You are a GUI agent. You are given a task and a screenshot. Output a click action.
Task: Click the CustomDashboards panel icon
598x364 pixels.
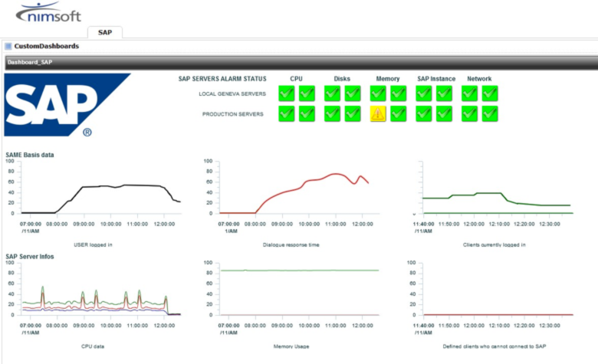(x=8, y=46)
